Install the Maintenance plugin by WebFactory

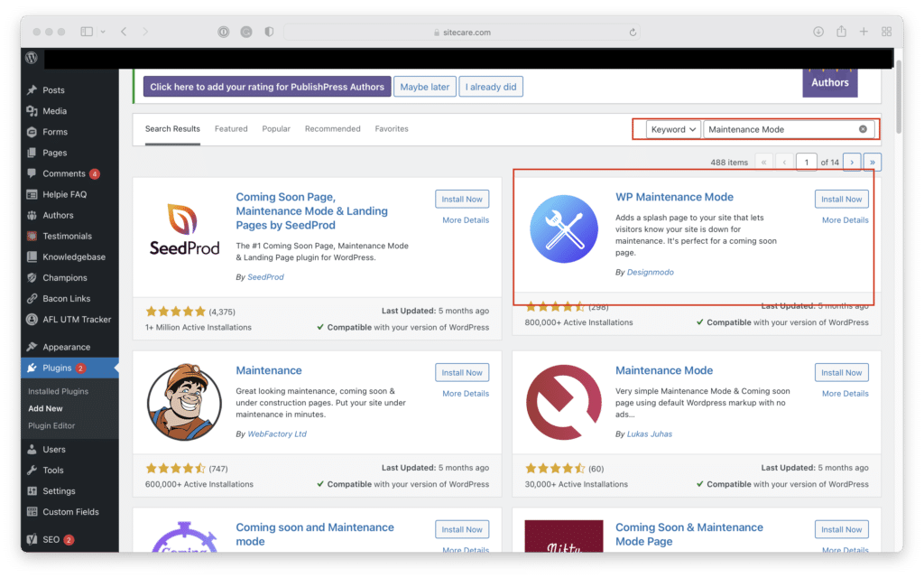(x=462, y=373)
